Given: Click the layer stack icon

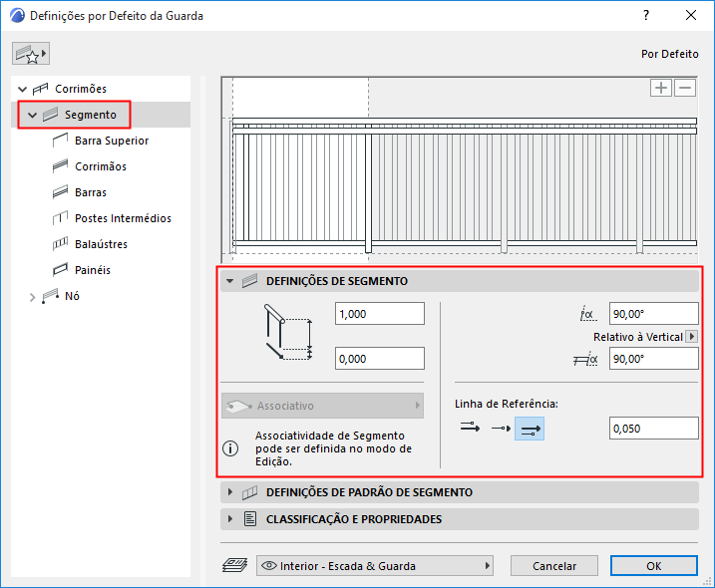Looking at the screenshot, I should pyautogui.click(x=234, y=566).
